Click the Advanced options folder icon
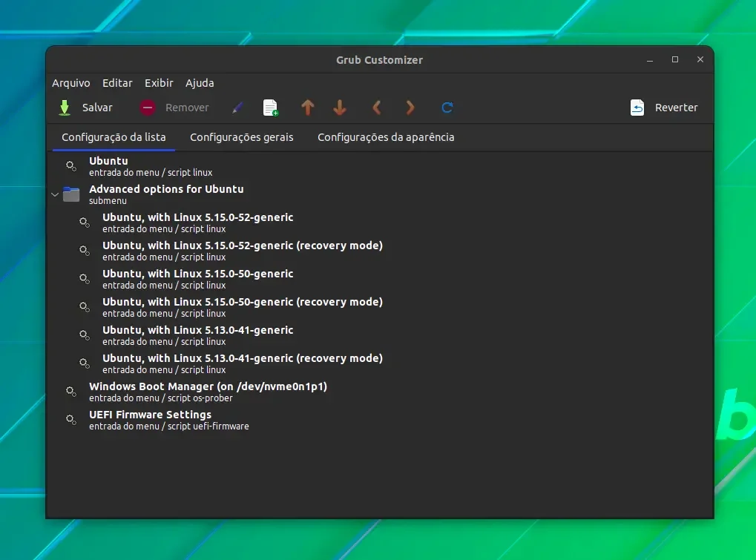 [71, 194]
